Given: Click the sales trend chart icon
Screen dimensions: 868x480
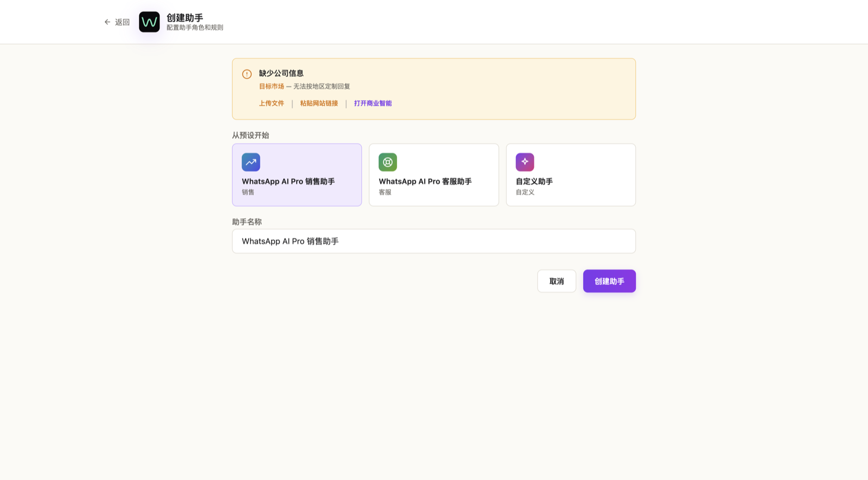Looking at the screenshot, I should point(251,162).
